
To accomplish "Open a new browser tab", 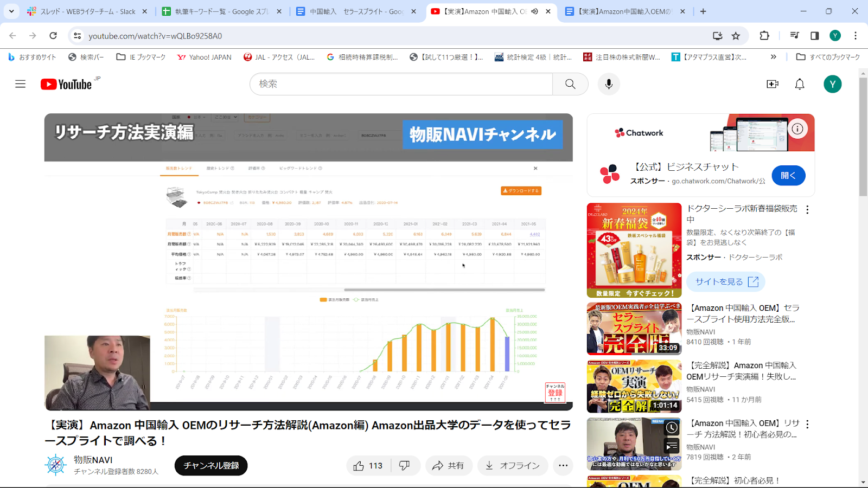I will tap(703, 11).
